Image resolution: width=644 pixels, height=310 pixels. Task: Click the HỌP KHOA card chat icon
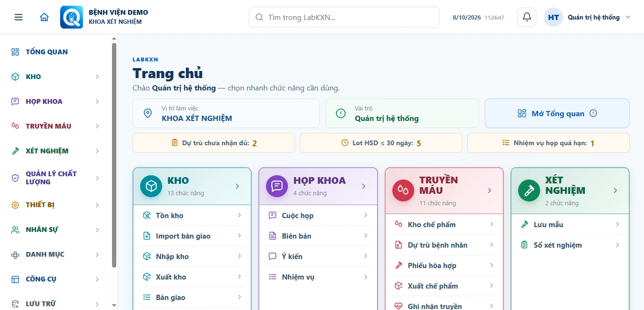pyautogui.click(x=277, y=186)
